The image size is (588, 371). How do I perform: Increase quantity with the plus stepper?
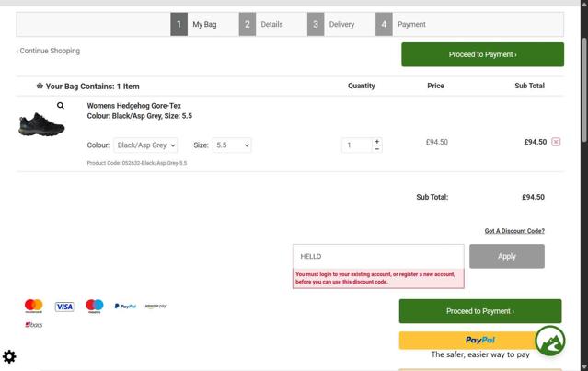(377, 142)
